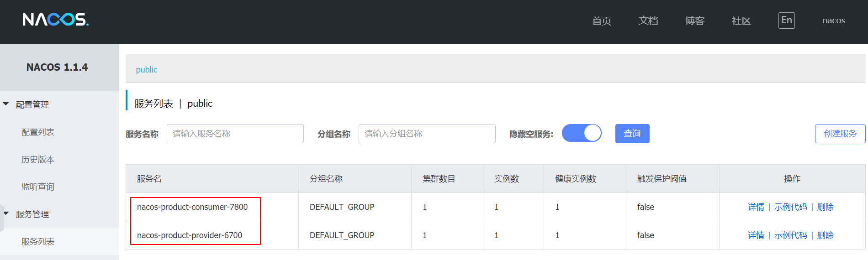The image size is (868, 260).
Task: Open 历史版本 in the sidebar
Action: 38,159
